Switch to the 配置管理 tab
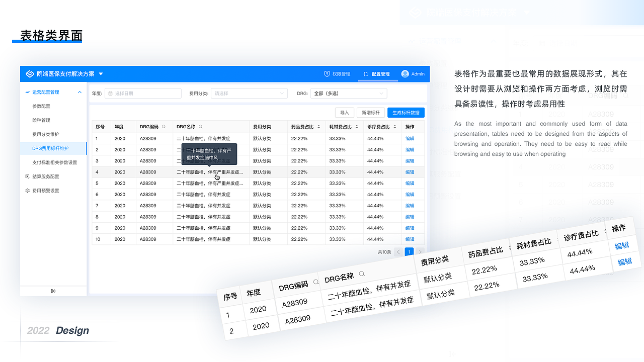Image resolution: width=644 pixels, height=362 pixels. (376, 74)
